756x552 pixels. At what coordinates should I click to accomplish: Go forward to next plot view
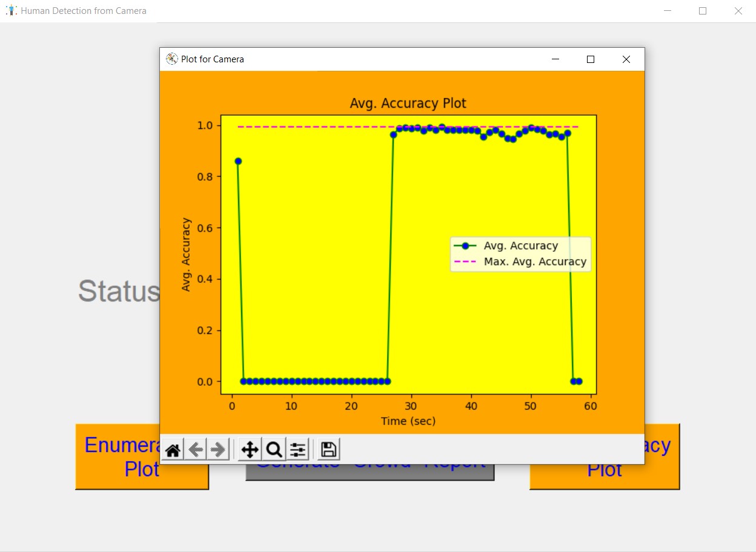pos(217,450)
